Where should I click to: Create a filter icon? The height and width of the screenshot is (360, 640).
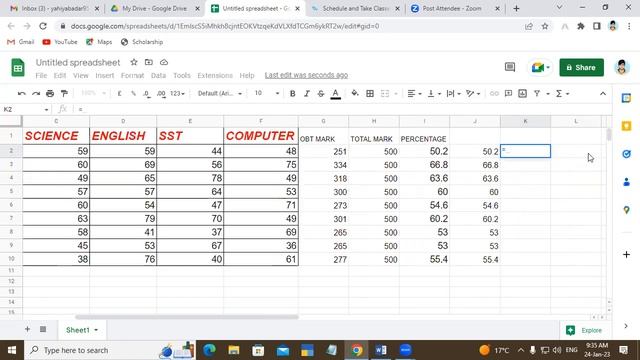537,93
